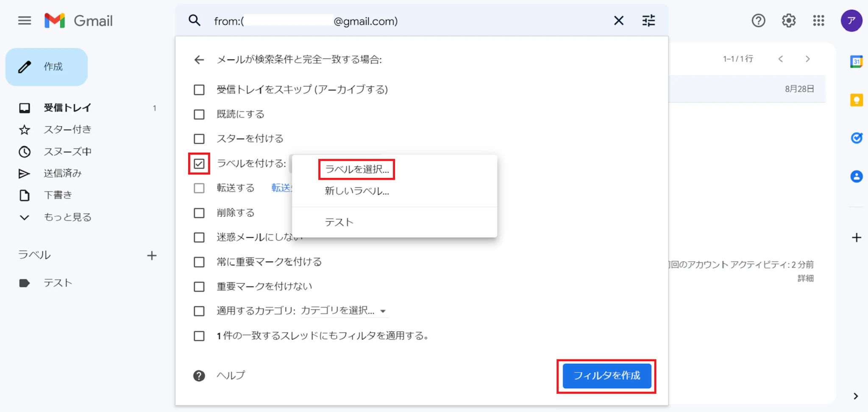Select '新しいラベル...' from the menu
Screen dimensions: 868x412
[356, 191]
